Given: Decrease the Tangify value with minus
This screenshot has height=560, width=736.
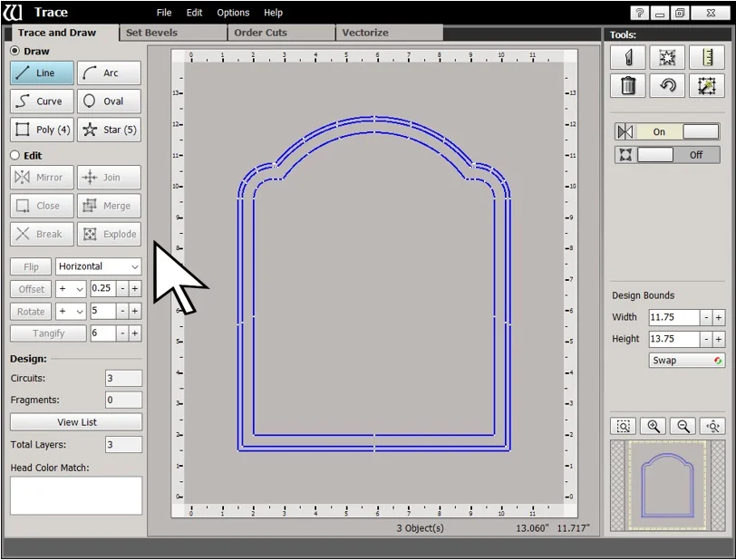Looking at the screenshot, I should pyautogui.click(x=122, y=333).
